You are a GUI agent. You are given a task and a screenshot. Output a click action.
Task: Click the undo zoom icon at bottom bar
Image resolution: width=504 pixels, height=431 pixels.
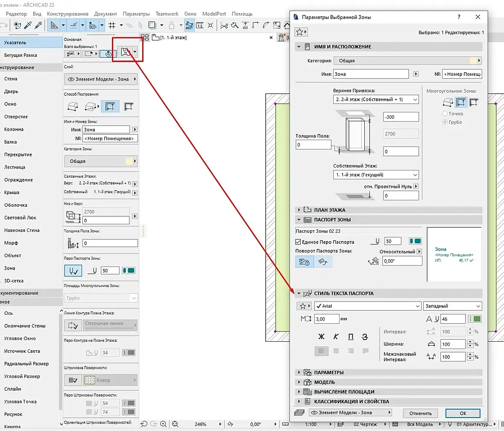pyautogui.click(x=144, y=424)
